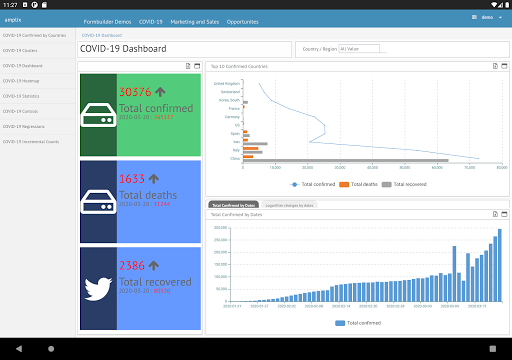The width and height of the screenshot is (512, 360).
Task: Click the up arrow beside 30376
Action: (160, 92)
